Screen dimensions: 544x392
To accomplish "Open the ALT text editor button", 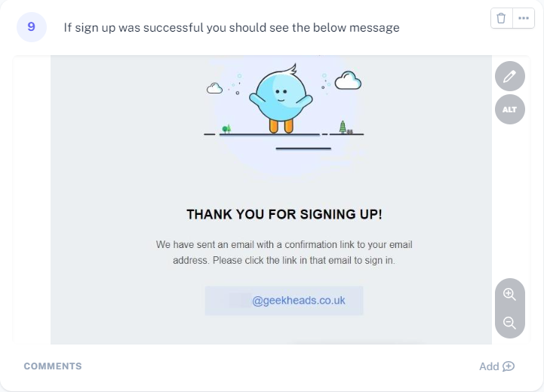I will (510, 109).
